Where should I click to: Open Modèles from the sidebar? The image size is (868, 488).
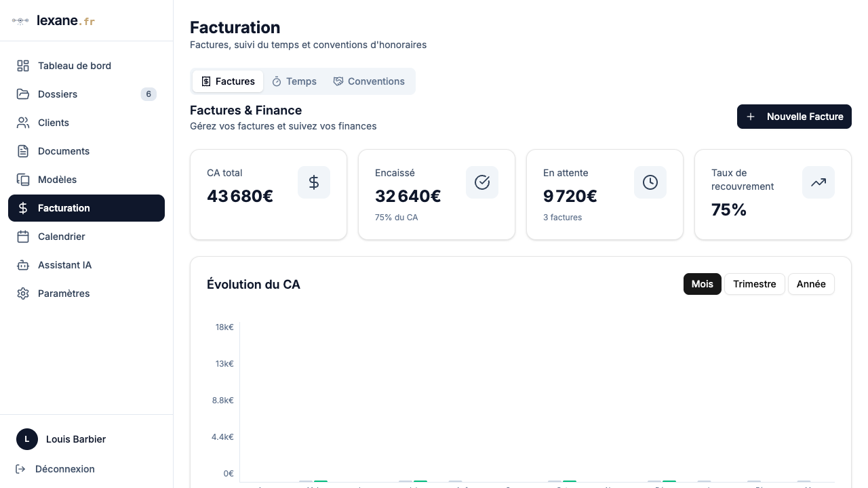[22, 179]
